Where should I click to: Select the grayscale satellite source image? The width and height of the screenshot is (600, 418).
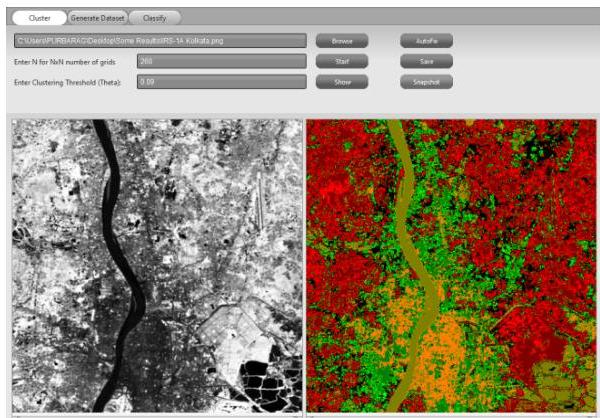tap(157, 266)
